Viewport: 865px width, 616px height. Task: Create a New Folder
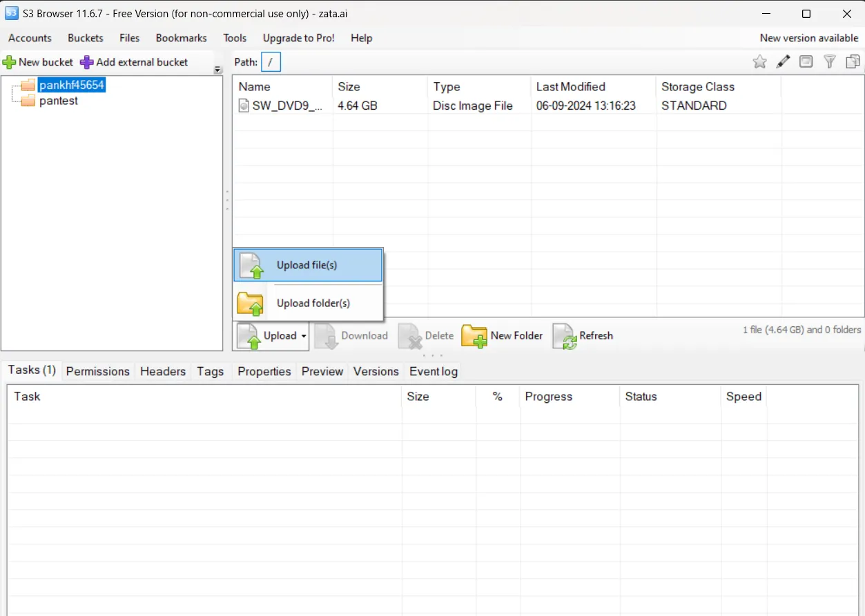coord(502,336)
